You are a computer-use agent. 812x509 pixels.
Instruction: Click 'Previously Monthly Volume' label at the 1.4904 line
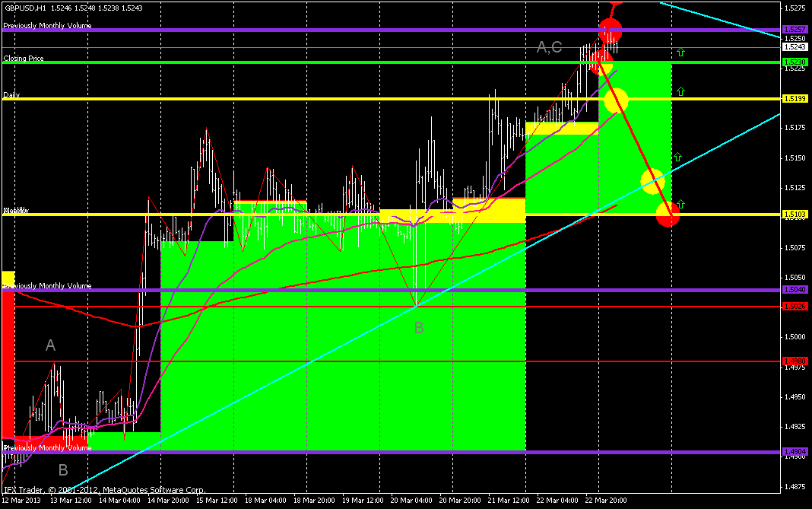48,448
